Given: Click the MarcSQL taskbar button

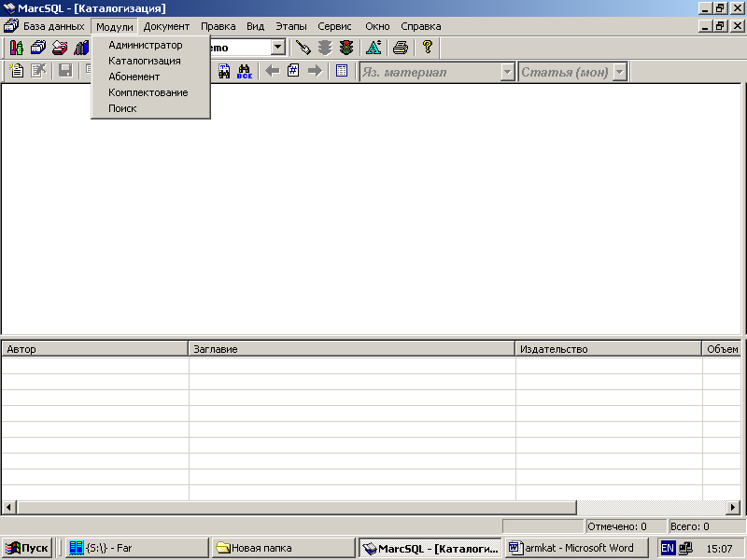Looking at the screenshot, I should point(430,548).
